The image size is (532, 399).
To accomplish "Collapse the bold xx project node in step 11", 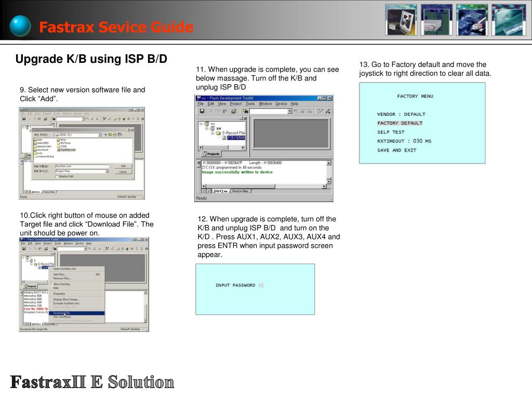I will tap(207, 129).
